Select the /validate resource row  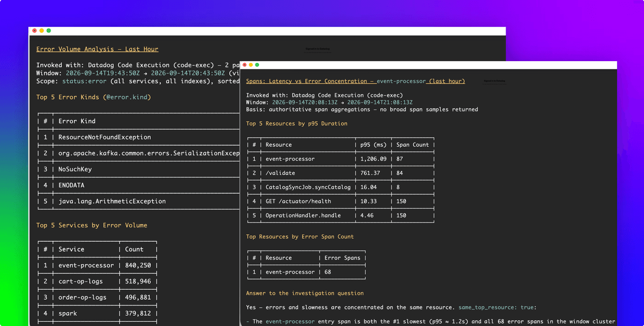(340, 173)
